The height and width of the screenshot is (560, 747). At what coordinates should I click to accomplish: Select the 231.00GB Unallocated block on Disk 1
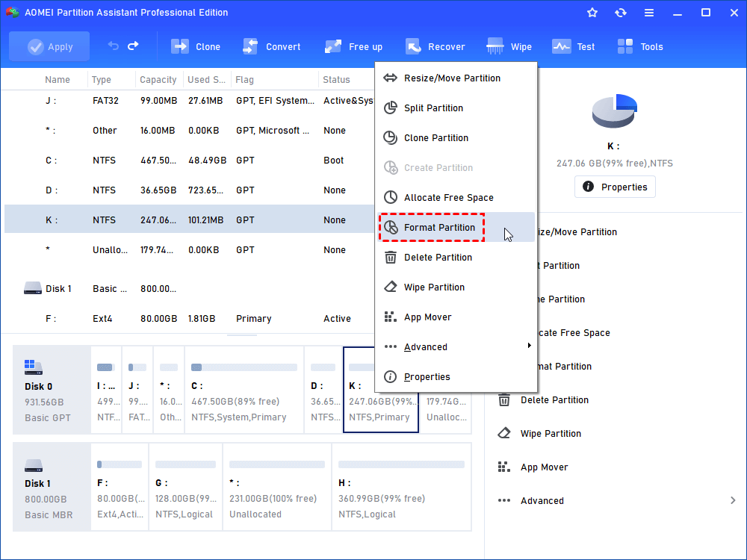[x=277, y=487]
